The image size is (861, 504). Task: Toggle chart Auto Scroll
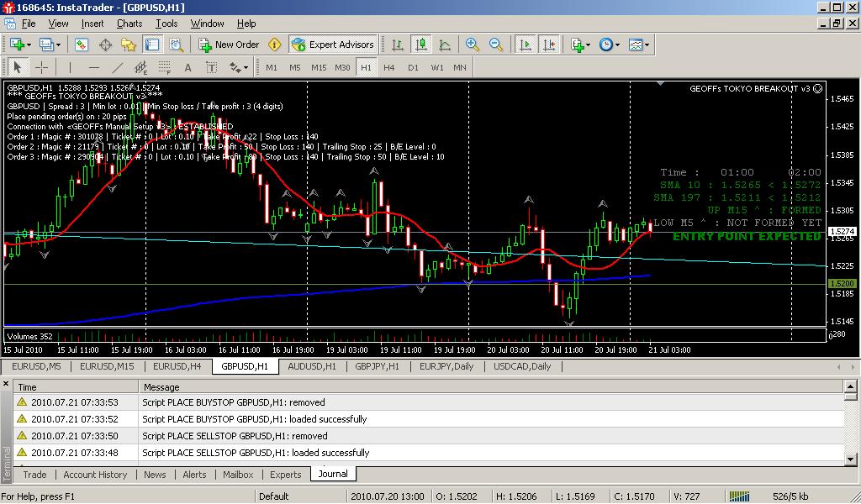coord(526,45)
